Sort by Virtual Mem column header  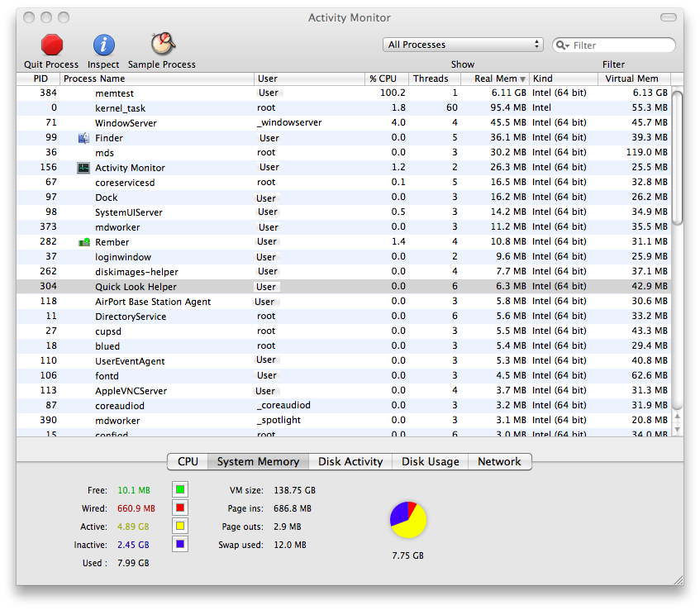pyautogui.click(x=634, y=79)
